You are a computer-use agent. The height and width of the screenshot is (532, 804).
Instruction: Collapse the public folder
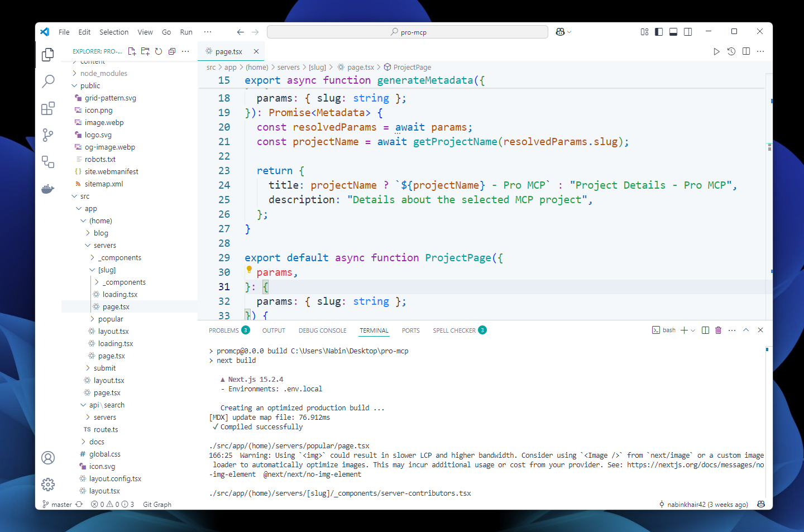click(90, 85)
